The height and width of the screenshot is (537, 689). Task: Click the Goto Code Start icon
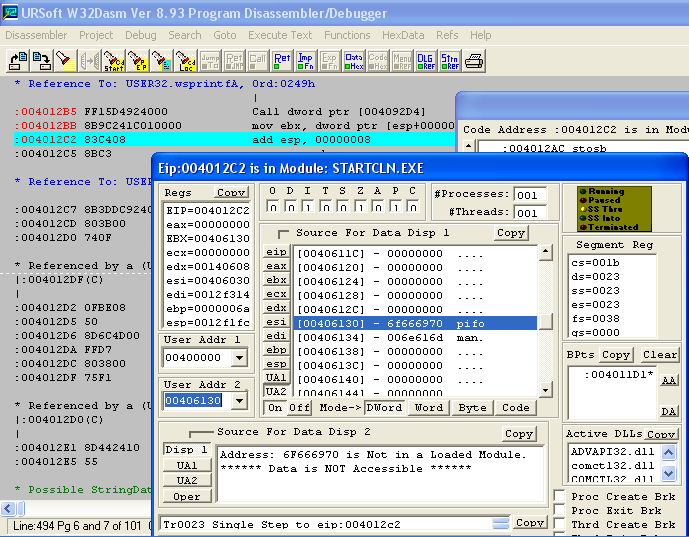114,61
